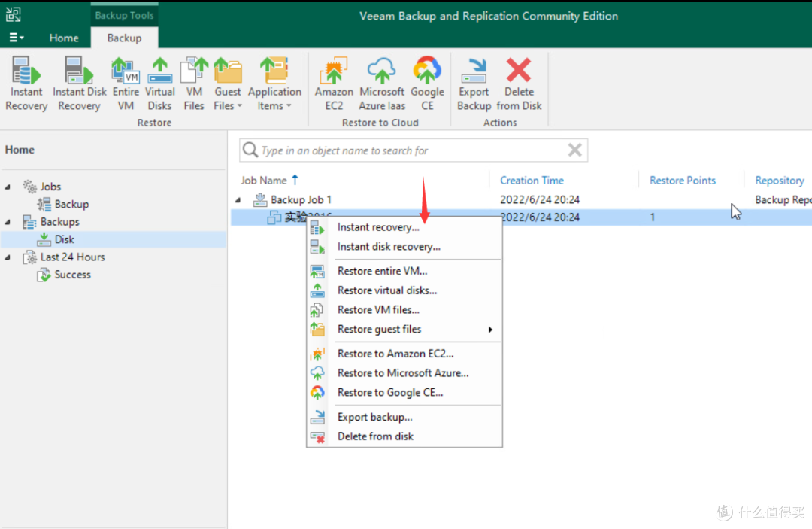Viewport: 812px width, 529px height.
Task: Collapse the Last 24 Hours node
Action: pos(8,257)
